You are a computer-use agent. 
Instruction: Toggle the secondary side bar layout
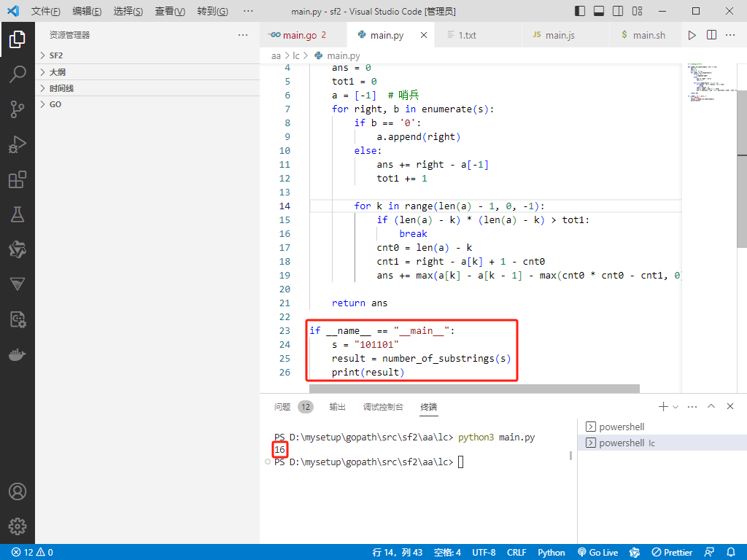pos(618,11)
